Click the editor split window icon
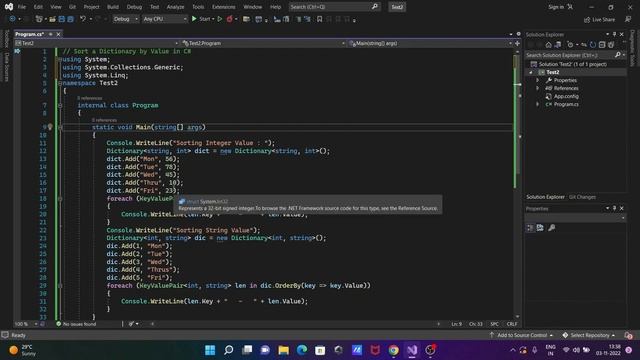This screenshot has height=360, width=640. point(518,43)
